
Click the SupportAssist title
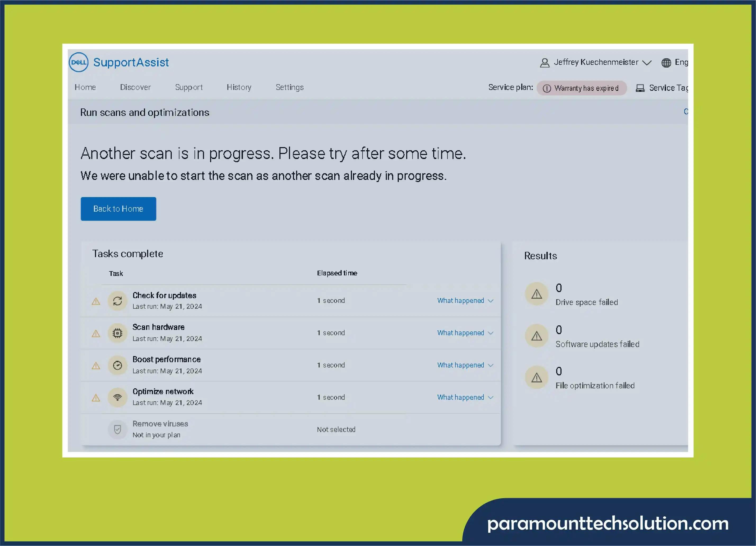[131, 63]
